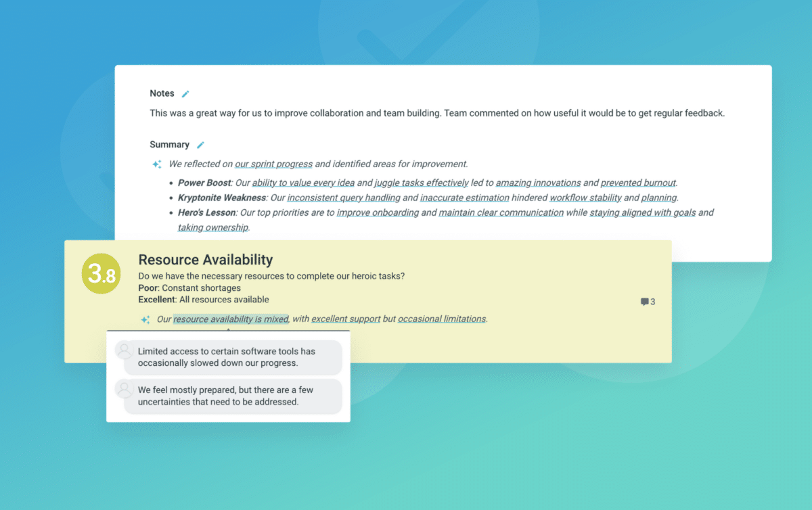The image size is (812, 510).
Task: Open the 'our sprint progress' link
Action: (273, 164)
